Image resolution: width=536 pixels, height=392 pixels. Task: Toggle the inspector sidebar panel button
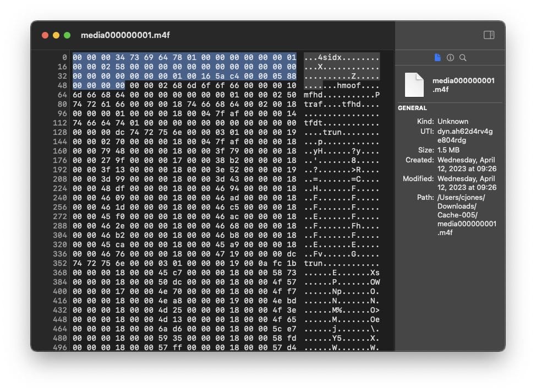pos(489,35)
